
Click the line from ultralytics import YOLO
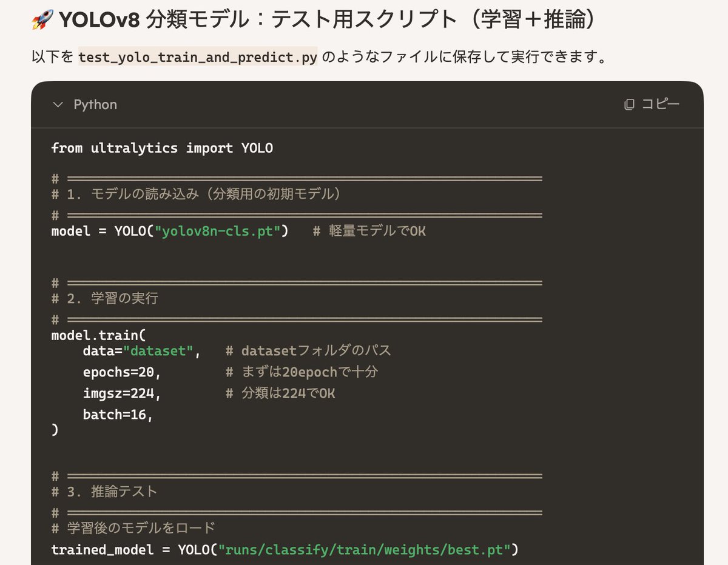click(x=162, y=148)
